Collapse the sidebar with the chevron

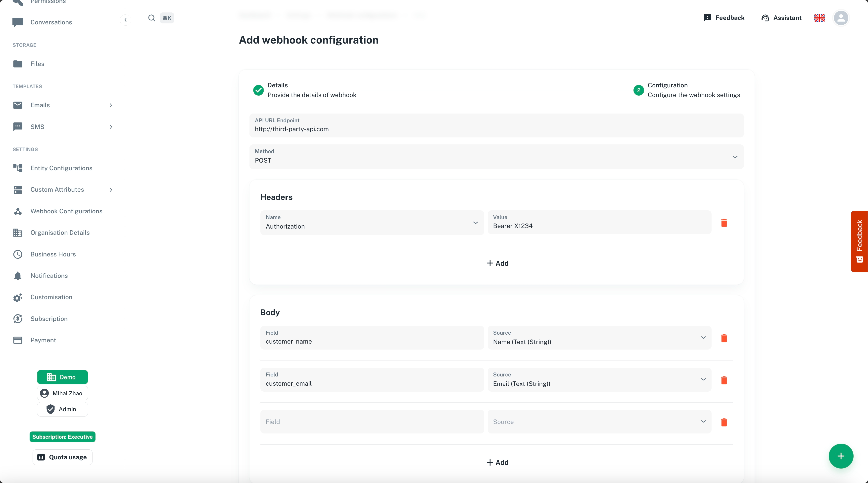click(x=125, y=20)
